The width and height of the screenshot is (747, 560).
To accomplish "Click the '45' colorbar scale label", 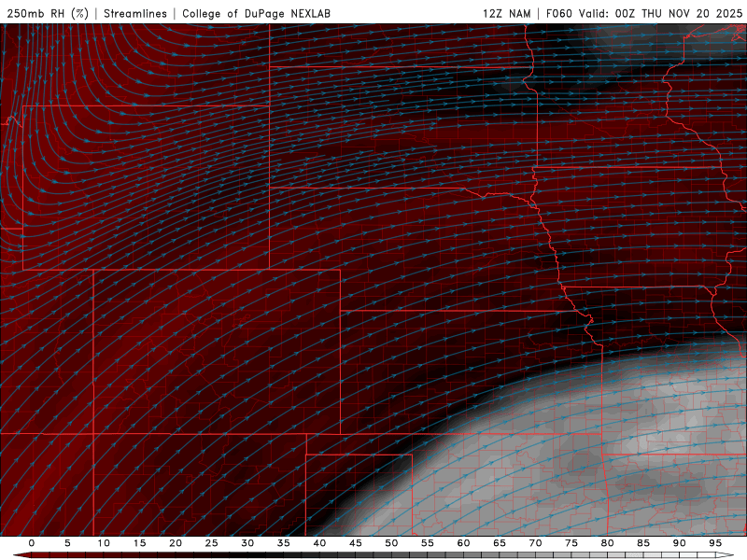I will pos(355,543).
